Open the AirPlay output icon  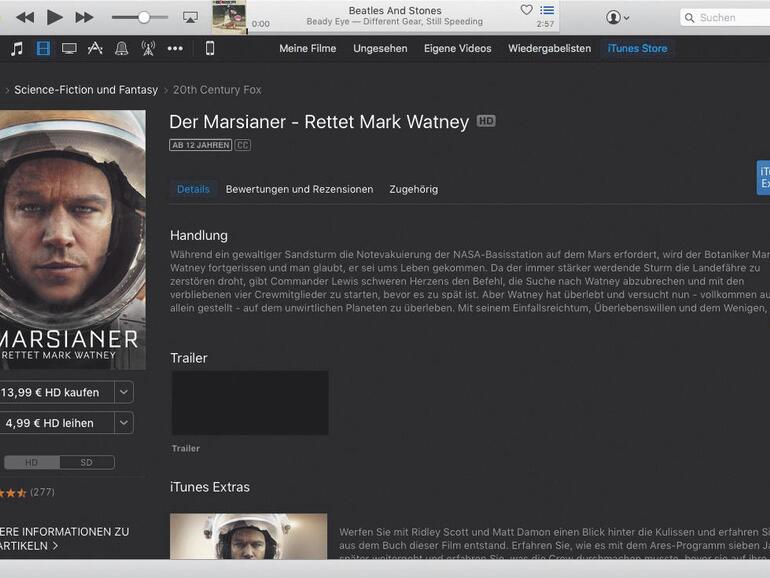click(190, 18)
